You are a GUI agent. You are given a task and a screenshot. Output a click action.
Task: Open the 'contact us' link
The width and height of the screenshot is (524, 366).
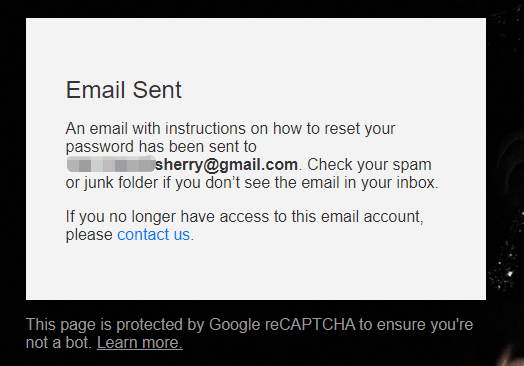(153, 234)
